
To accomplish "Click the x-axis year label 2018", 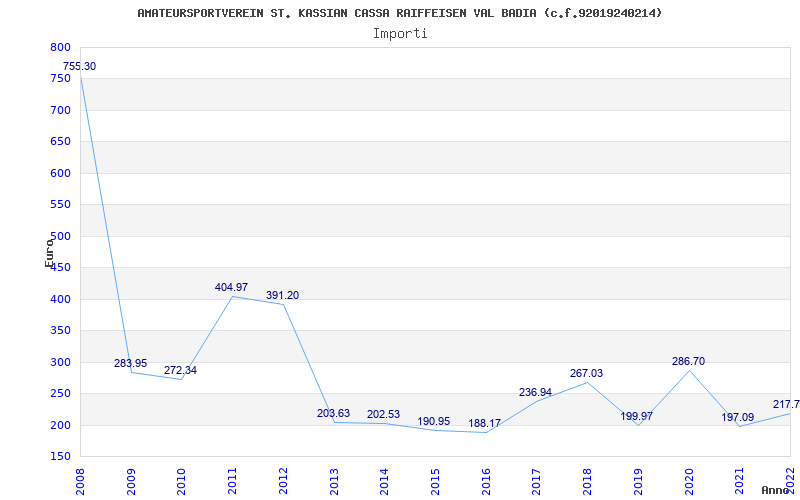I will (587, 481).
